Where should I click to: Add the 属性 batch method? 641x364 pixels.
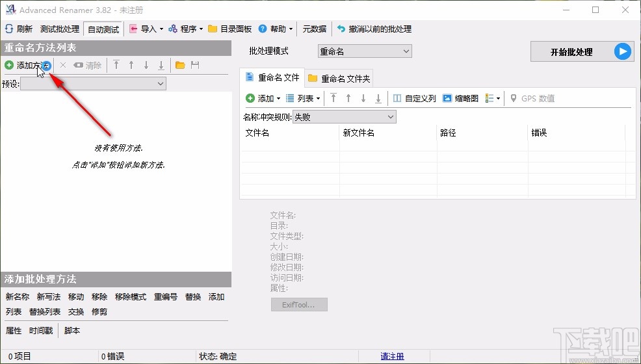14,331
